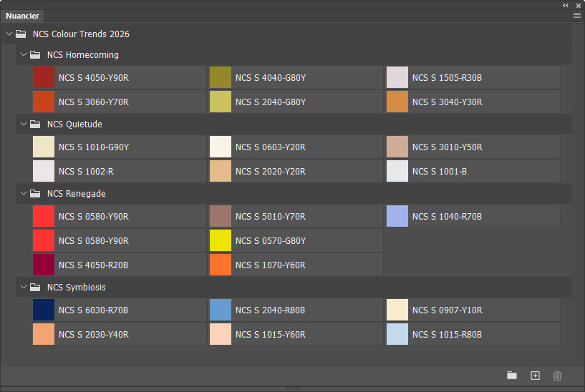Click the delete swatch trash icon
Screen dimensions: 585x392
557,376
